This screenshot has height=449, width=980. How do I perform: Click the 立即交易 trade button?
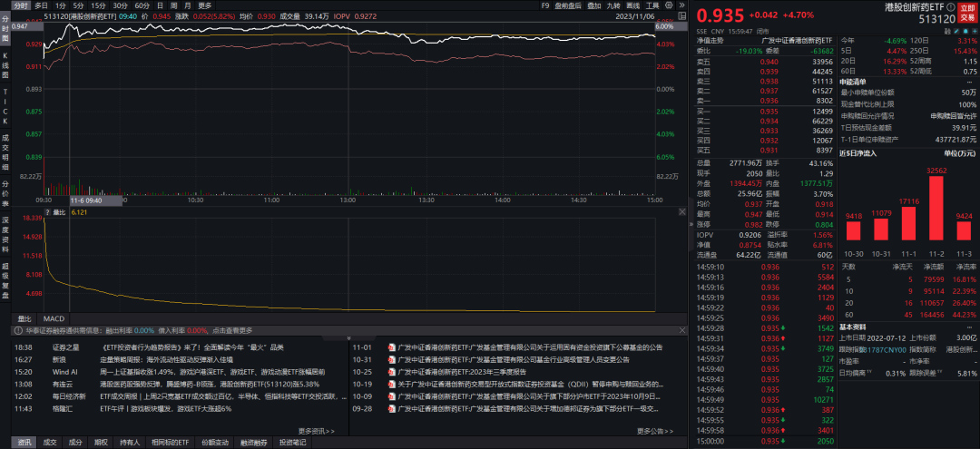[967, 13]
